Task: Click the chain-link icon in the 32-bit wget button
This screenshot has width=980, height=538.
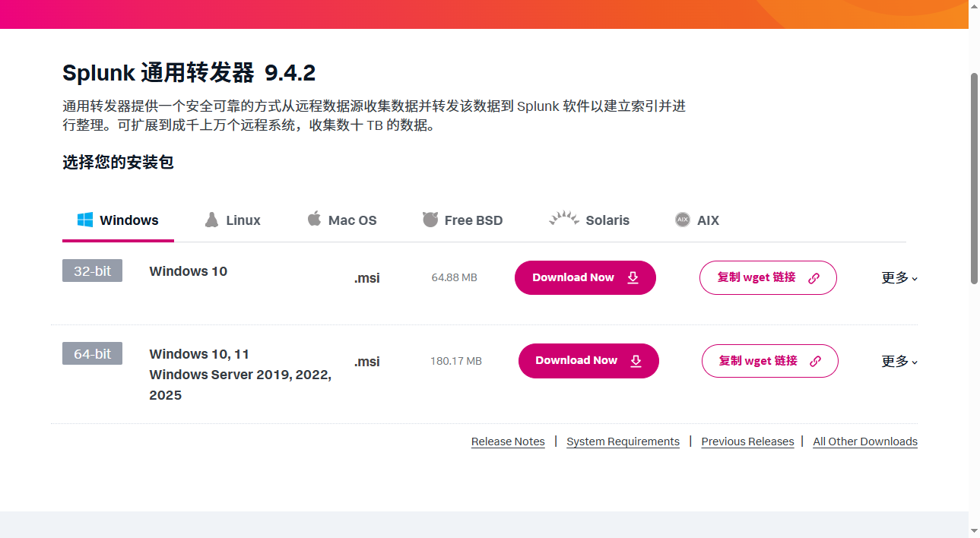Action: click(816, 277)
